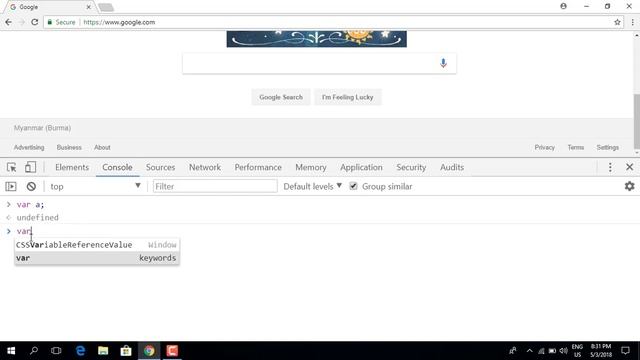Click Google Search button

[281, 97]
